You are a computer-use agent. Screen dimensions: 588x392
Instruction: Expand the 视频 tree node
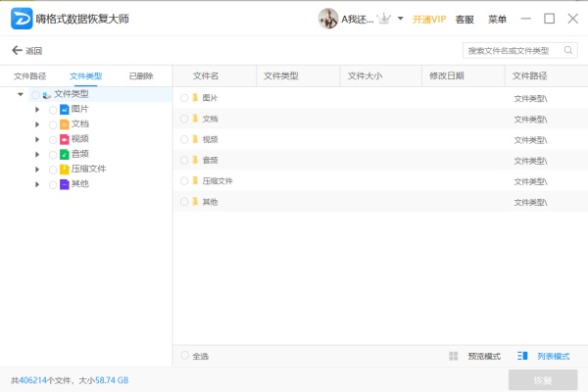pos(37,139)
